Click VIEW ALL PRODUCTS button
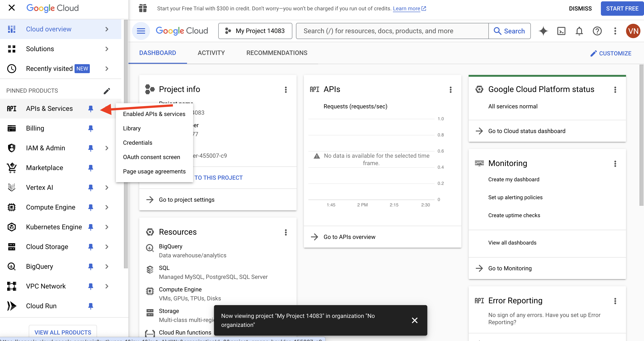Viewport: 644px width, 341px height. pyautogui.click(x=63, y=332)
